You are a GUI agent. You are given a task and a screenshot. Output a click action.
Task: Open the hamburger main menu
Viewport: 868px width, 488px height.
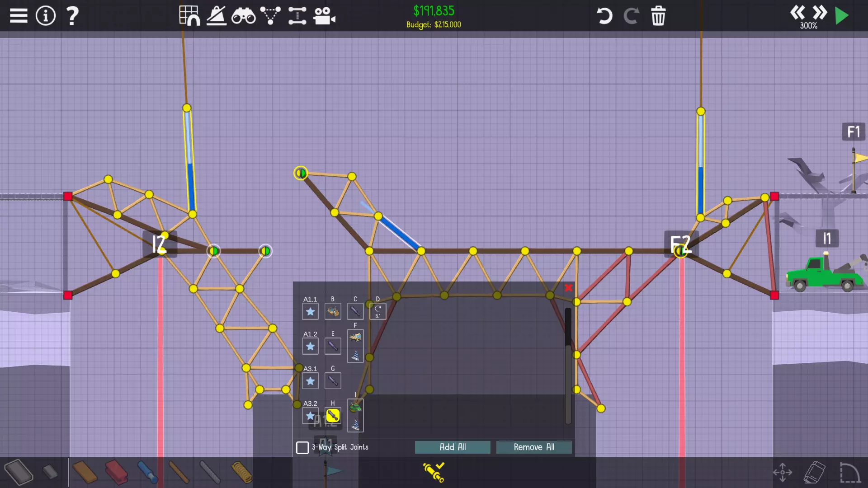[19, 16]
